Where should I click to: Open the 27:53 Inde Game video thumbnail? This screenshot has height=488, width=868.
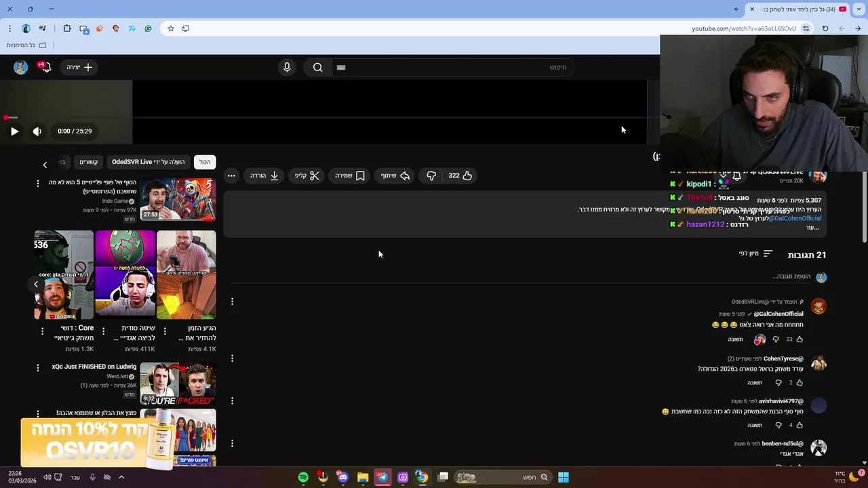point(178,199)
